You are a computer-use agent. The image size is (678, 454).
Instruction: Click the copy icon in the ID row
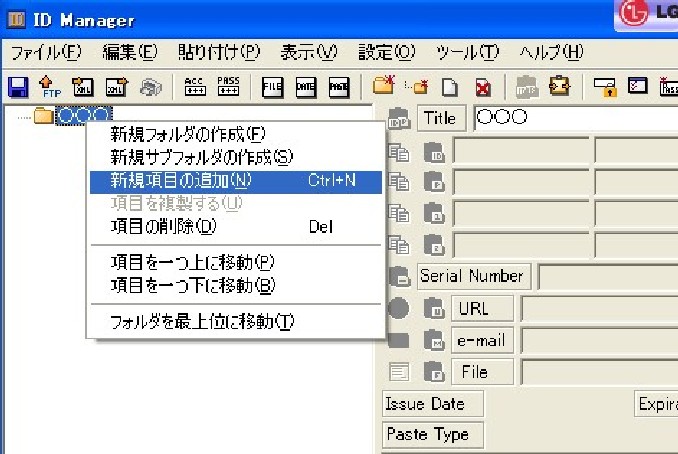(x=398, y=152)
